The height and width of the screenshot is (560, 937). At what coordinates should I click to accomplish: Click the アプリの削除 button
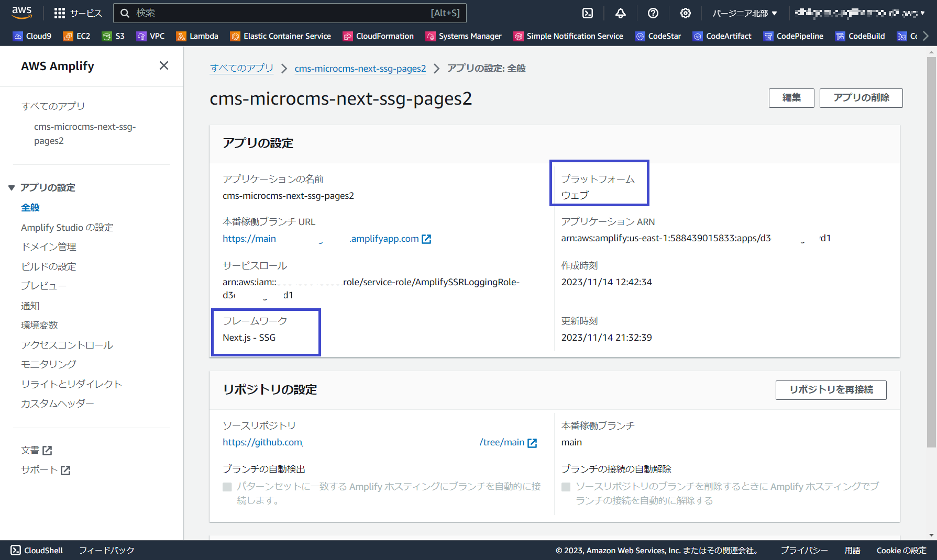click(x=861, y=98)
